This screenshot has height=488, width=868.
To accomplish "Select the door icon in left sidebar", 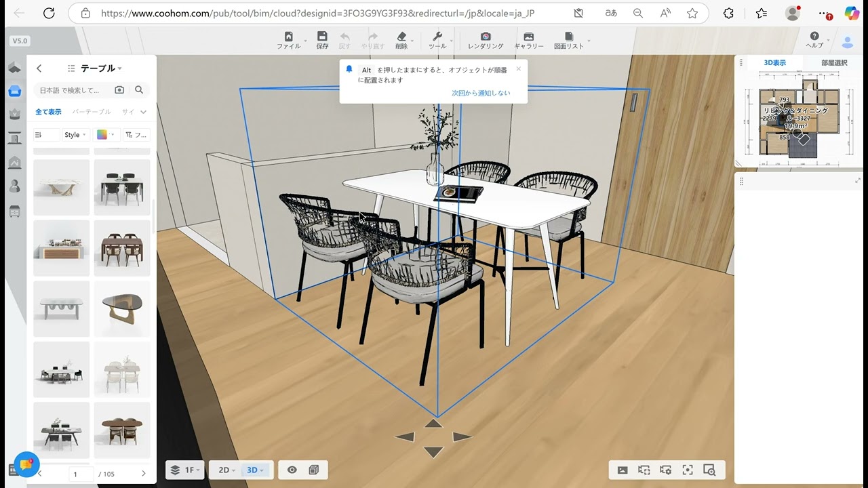I will (14, 138).
